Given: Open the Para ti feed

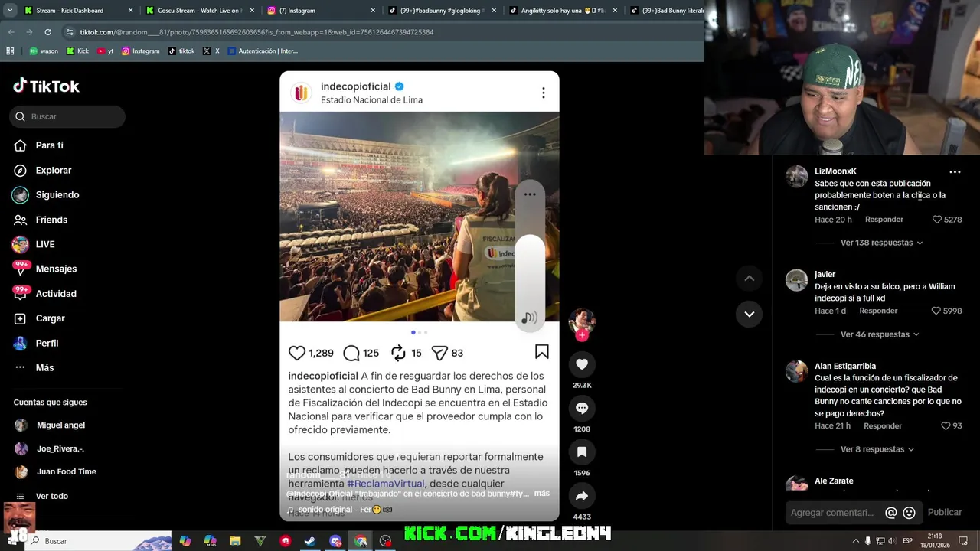Looking at the screenshot, I should [49, 145].
